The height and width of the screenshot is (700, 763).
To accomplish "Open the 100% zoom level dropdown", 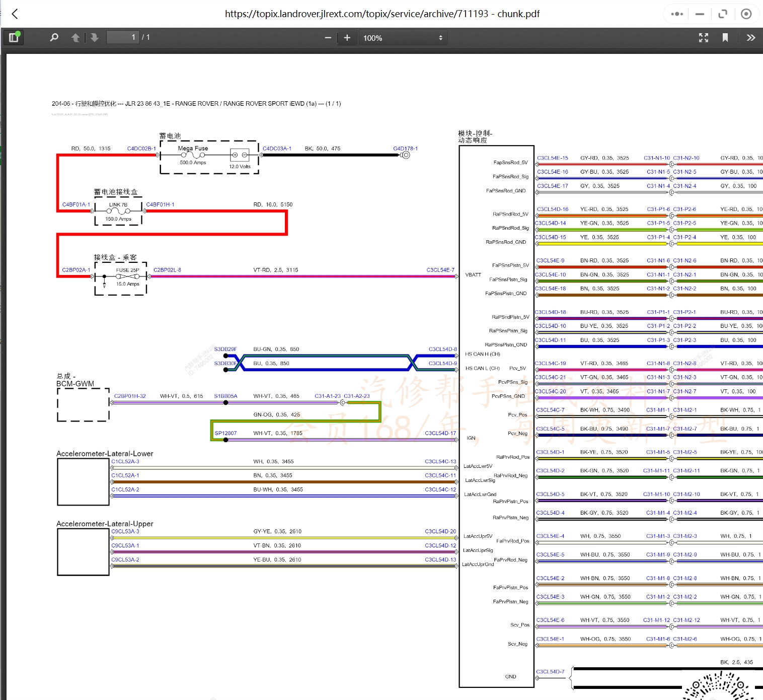I will tap(403, 38).
